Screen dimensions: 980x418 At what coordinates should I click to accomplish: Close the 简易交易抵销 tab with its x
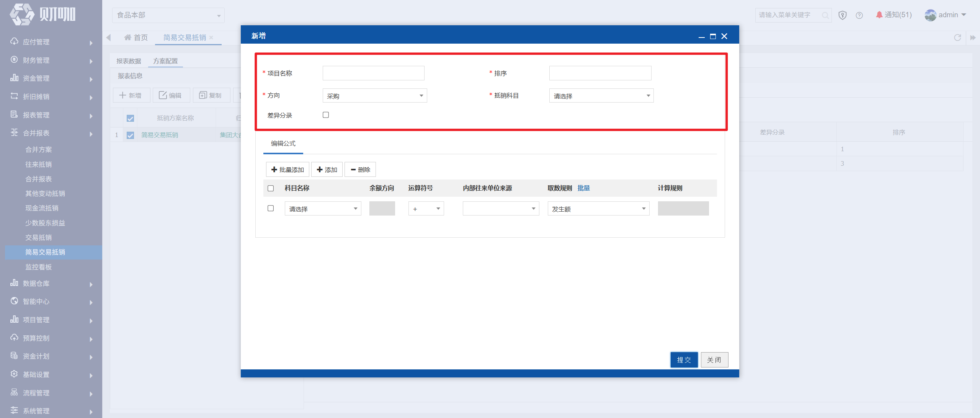pyautogui.click(x=211, y=38)
